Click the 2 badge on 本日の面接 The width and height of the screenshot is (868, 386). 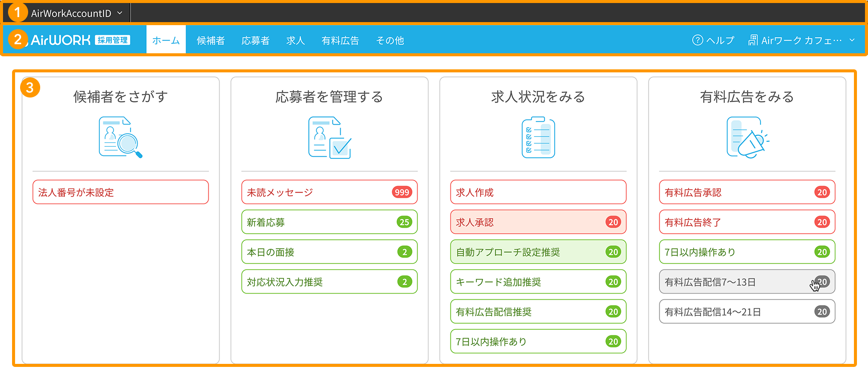click(x=404, y=252)
